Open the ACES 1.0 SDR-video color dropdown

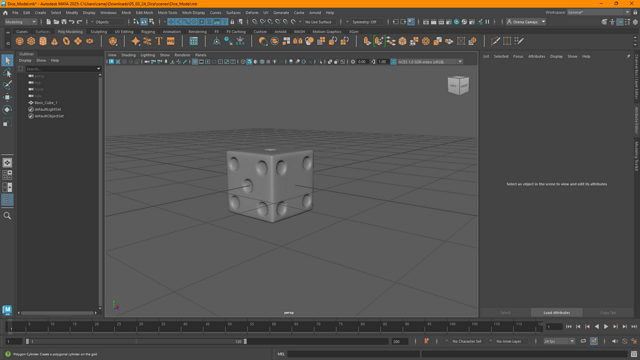(x=430, y=62)
